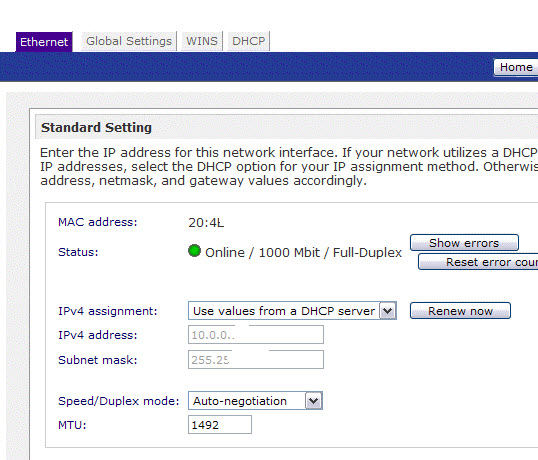
Task: Expand the IPv4 assignment dropdown arrow
Action: pyautogui.click(x=388, y=311)
